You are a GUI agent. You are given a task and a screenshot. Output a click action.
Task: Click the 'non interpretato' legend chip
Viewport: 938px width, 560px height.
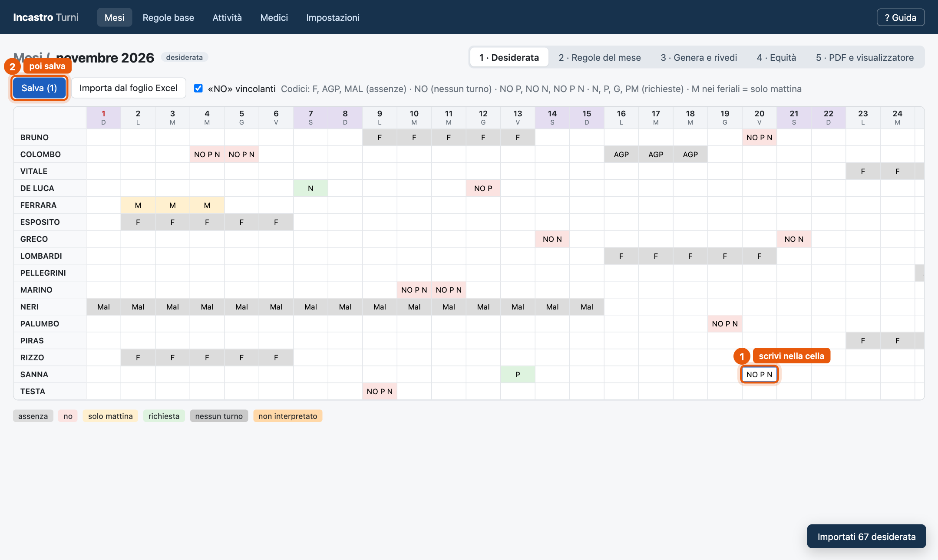pyautogui.click(x=287, y=416)
